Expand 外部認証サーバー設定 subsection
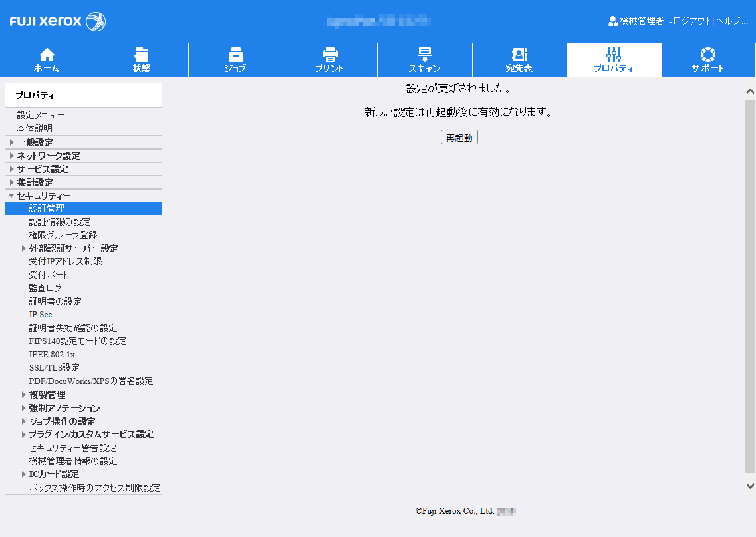756x537 pixels. click(x=24, y=248)
